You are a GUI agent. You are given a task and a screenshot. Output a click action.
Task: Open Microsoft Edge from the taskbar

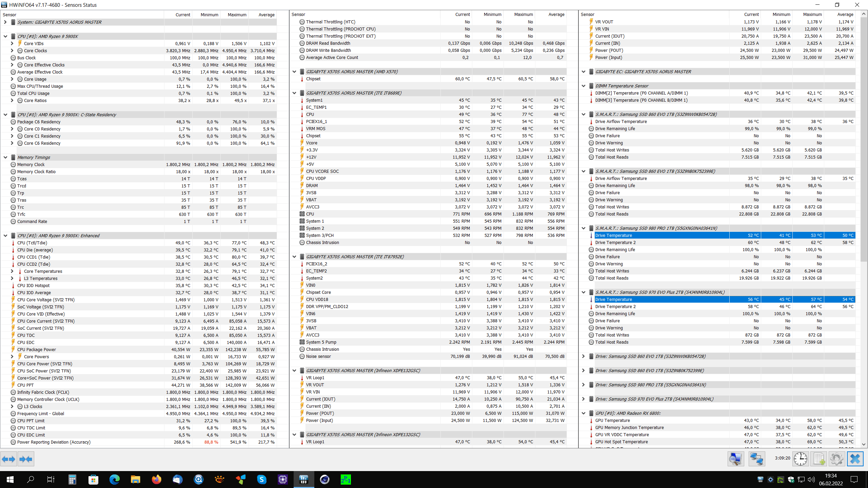click(115, 480)
